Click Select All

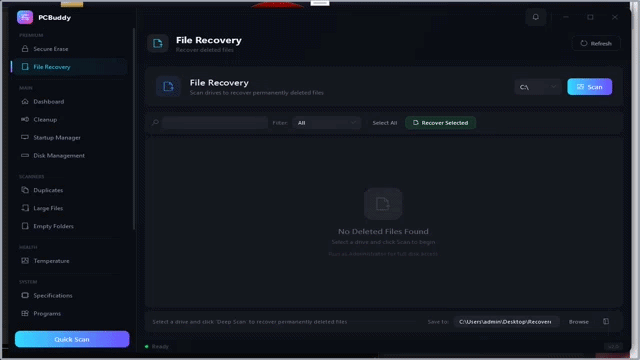(384, 122)
